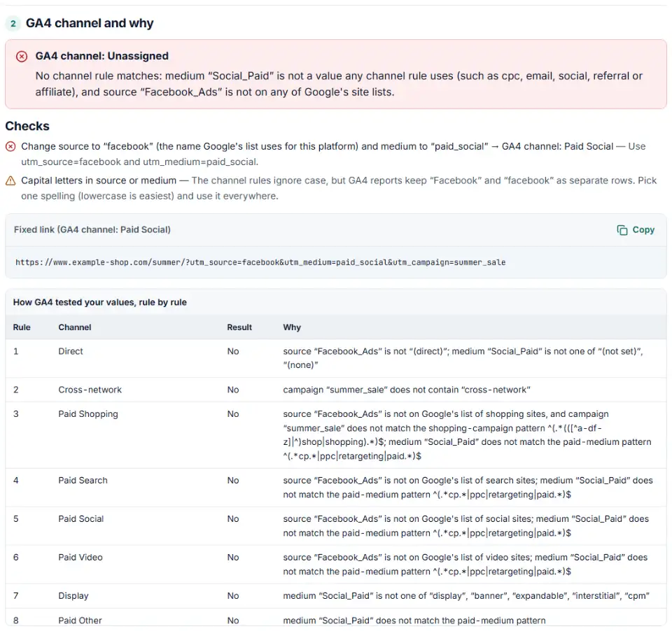The height and width of the screenshot is (631, 672).
Task: Click the step 2 number badge
Action: 13,24
